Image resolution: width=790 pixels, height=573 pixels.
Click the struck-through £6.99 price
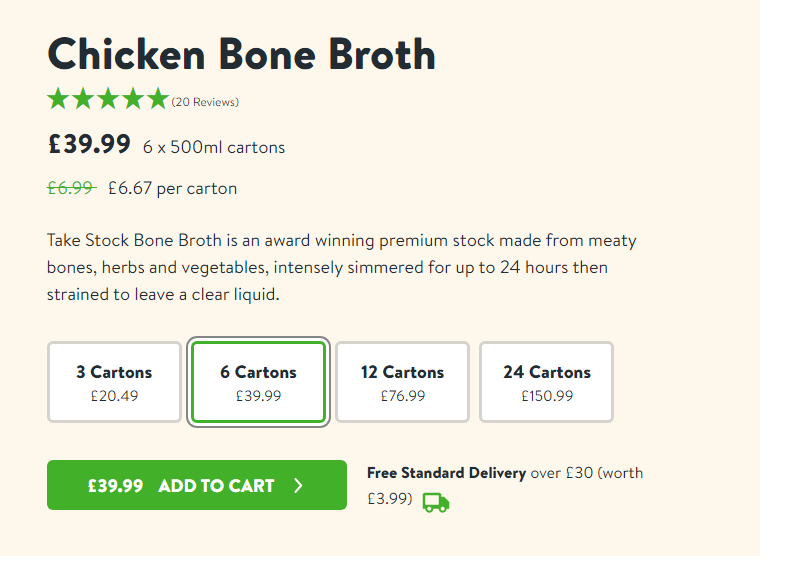point(70,188)
